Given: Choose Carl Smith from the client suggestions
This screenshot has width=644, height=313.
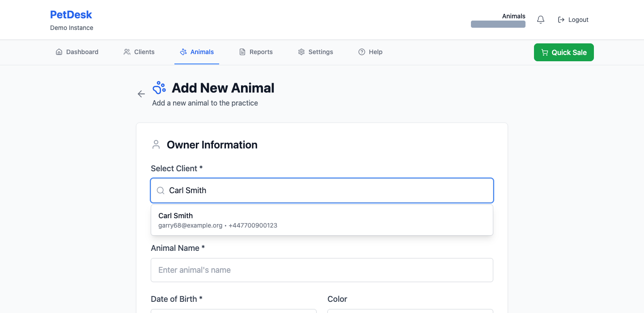Looking at the screenshot, I should point(322,220).
